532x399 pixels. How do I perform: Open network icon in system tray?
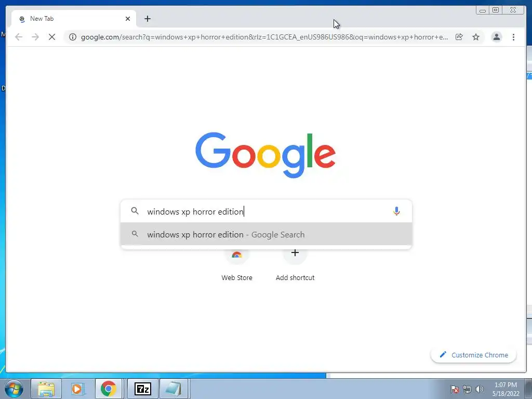point(467,389)
